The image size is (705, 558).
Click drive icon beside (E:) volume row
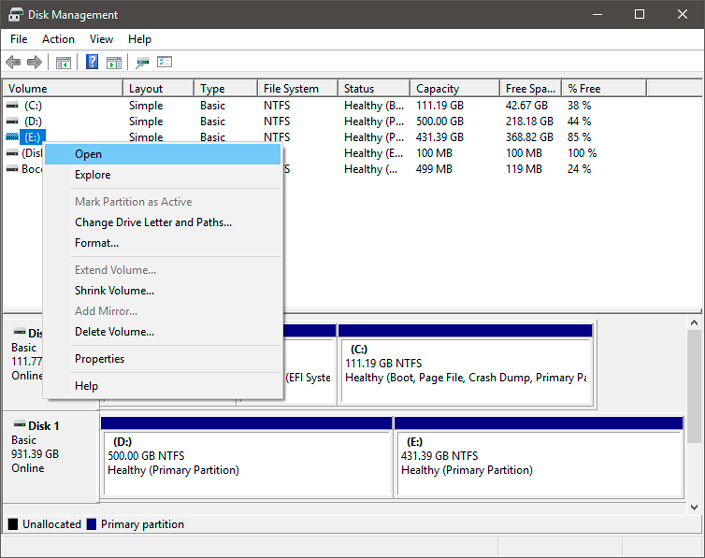(x=13, y=137)
